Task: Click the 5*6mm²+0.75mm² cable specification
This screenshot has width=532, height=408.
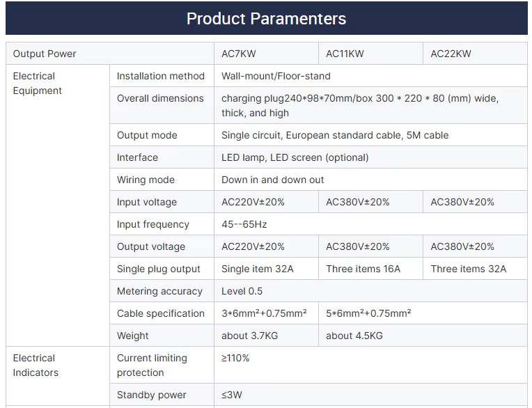Action: pos(368,313)
